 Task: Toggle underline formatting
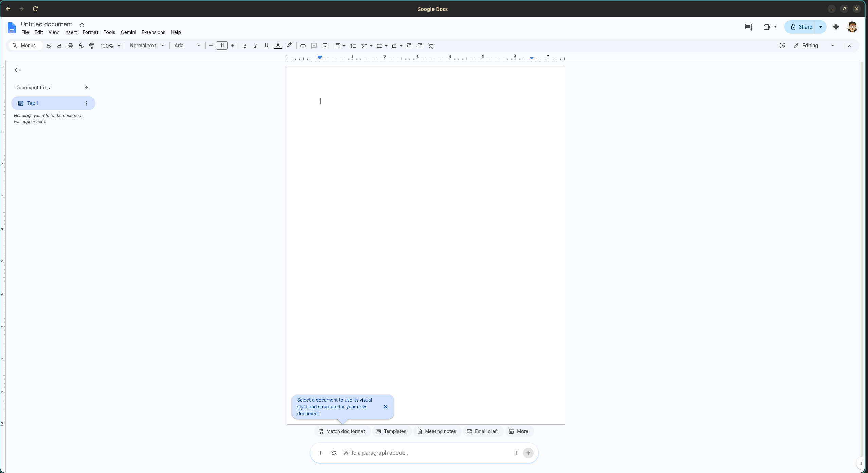[x=267, y=46]
